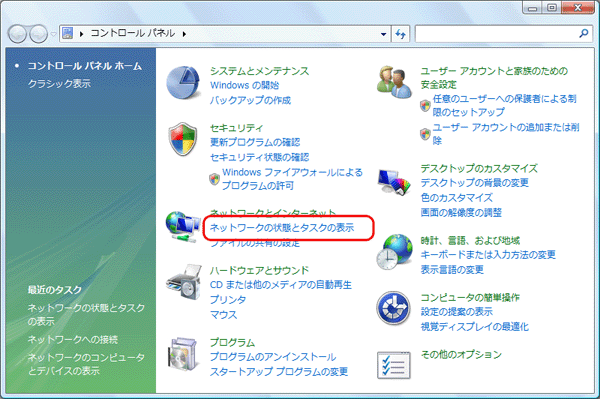Click the forward navigation arrow
This screenshot has height=399, width=600.
click(x=39, y=34)
